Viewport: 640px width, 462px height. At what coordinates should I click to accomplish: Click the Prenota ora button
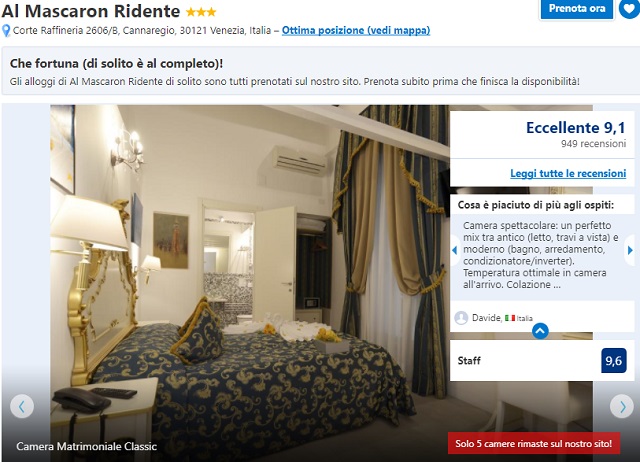pyautogui.click(x=577, y=9)
